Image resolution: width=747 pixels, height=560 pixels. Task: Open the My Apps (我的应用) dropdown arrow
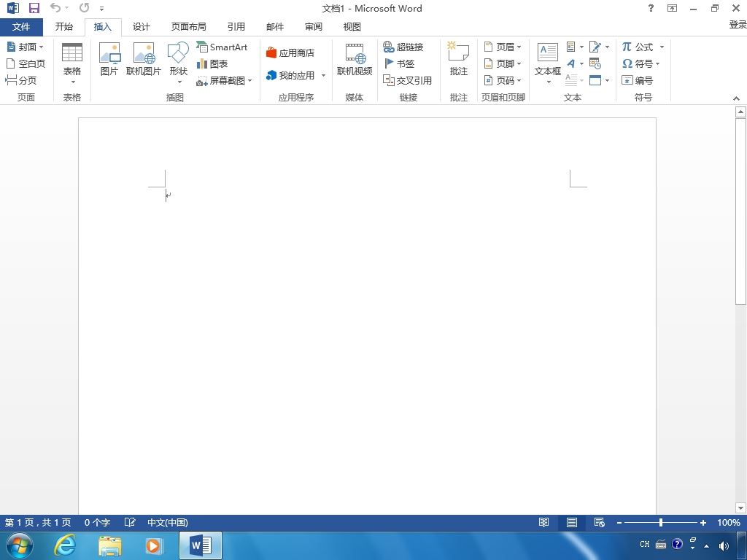point(323,75)
